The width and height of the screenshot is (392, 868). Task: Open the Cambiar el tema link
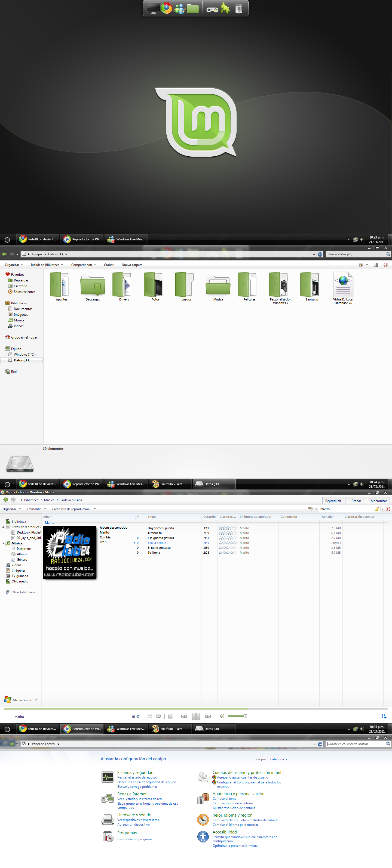tap(224, 799)
